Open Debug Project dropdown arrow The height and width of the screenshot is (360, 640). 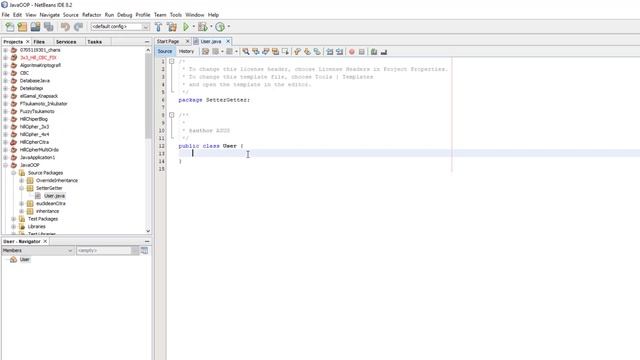click(x=211, y=27)
